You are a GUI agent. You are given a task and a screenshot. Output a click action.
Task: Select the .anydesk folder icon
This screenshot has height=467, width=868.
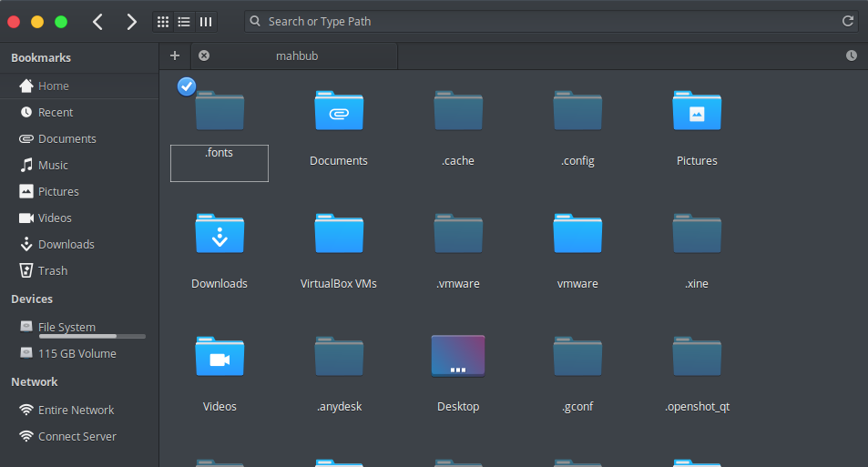coord(339,357)
